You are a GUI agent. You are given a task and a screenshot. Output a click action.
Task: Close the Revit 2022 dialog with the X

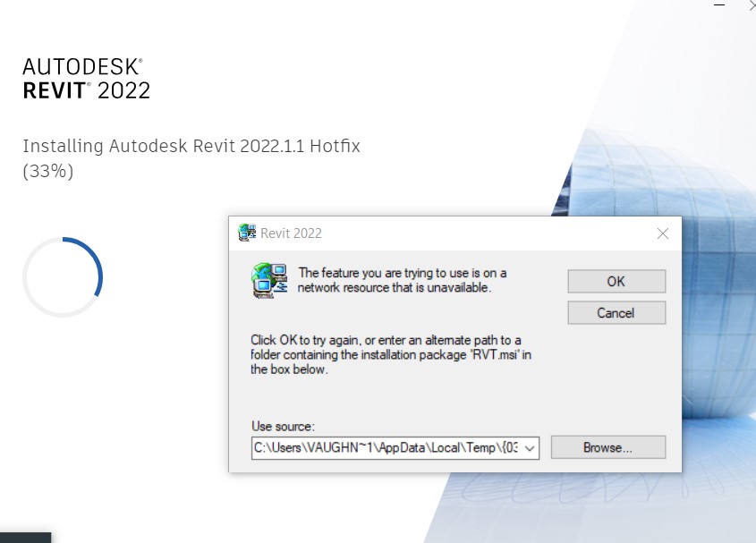[x=662, y=233]
